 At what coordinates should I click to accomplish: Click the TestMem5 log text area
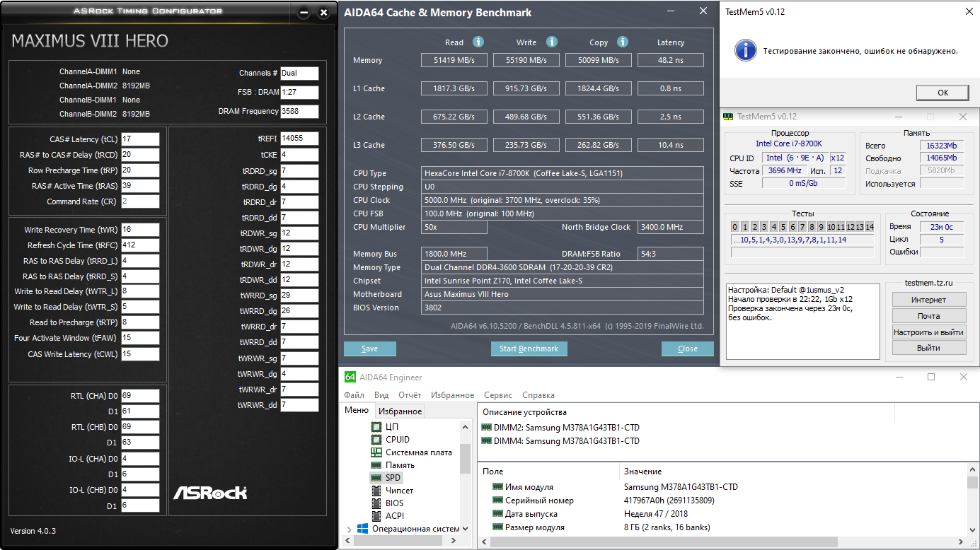803,321
